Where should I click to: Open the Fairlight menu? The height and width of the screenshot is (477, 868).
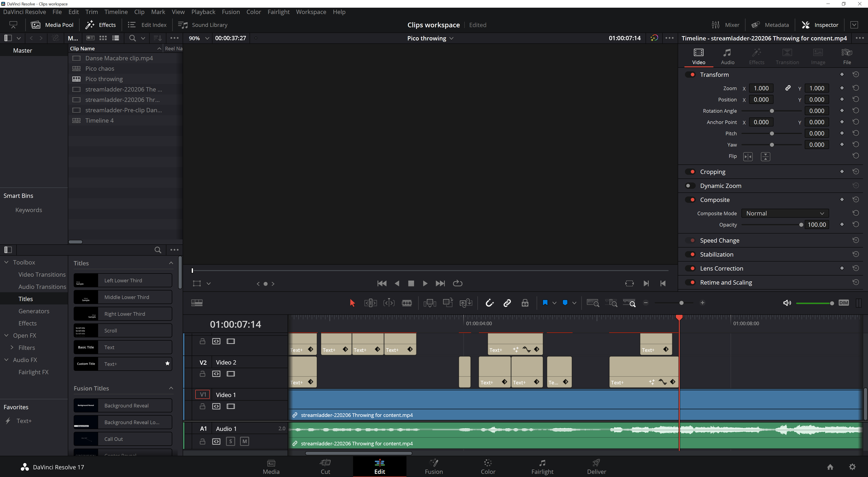click(278, 12)
